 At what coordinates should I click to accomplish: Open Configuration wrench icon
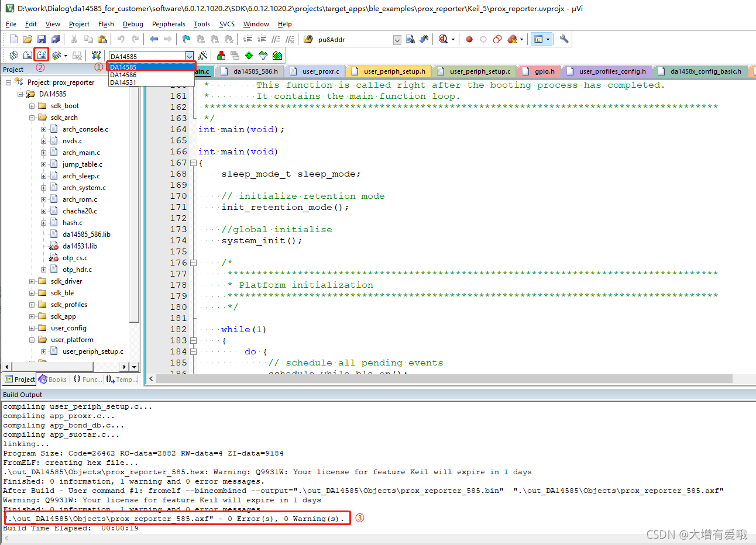tap(564, 39)
